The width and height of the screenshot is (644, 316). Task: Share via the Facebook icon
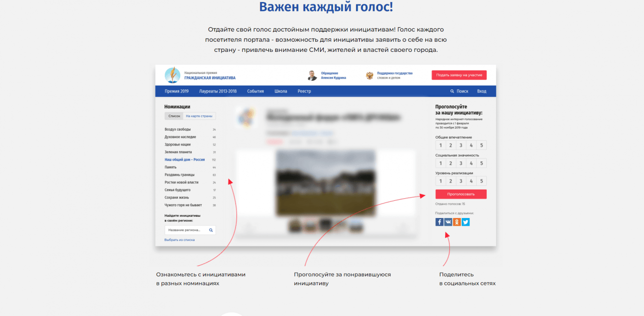tap(439, 222)
